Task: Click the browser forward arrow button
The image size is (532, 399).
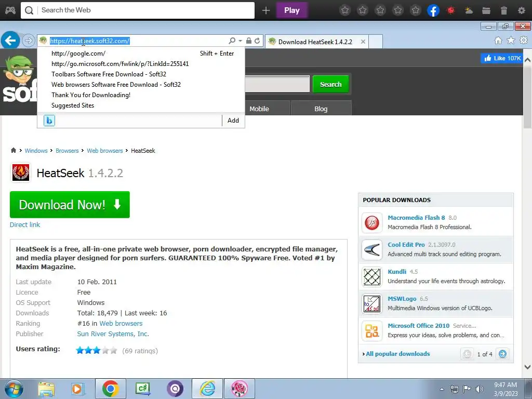Action: point(29,41)
